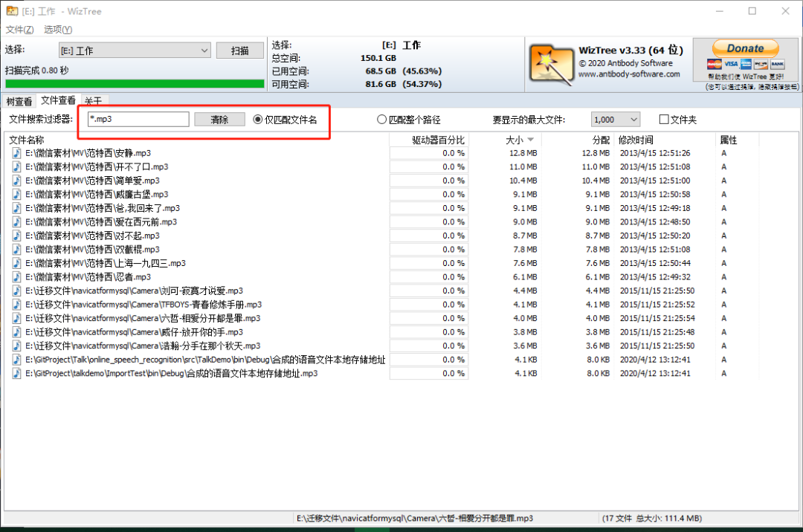The height and width of the screenshot is (532, 803).
Task: Click the music icon of the ImportTest Debug mp3
Action: [17, 374]
